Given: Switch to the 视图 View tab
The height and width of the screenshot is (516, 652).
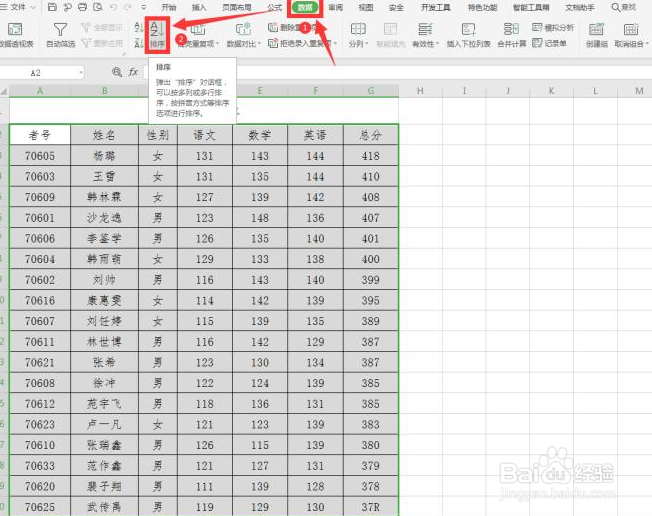Looking at the screenshot, I should tap(366, 7).
